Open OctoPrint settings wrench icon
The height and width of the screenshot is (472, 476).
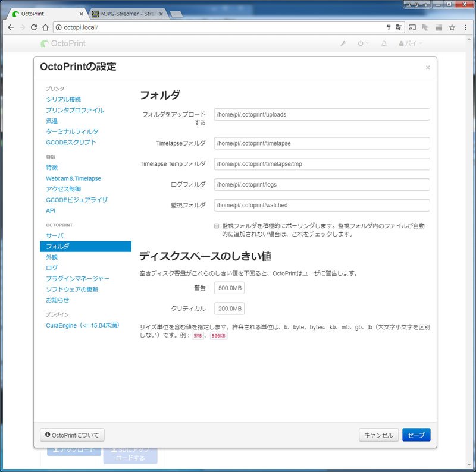pos(343,43)
